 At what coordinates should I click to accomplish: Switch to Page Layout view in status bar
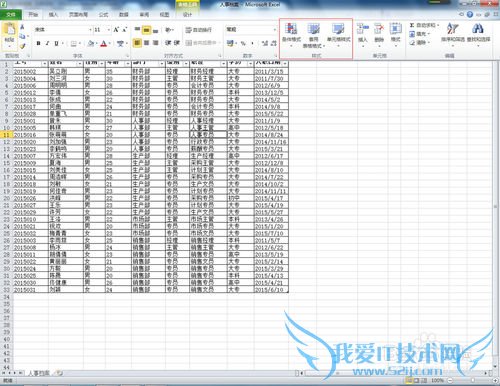[416, 380]
